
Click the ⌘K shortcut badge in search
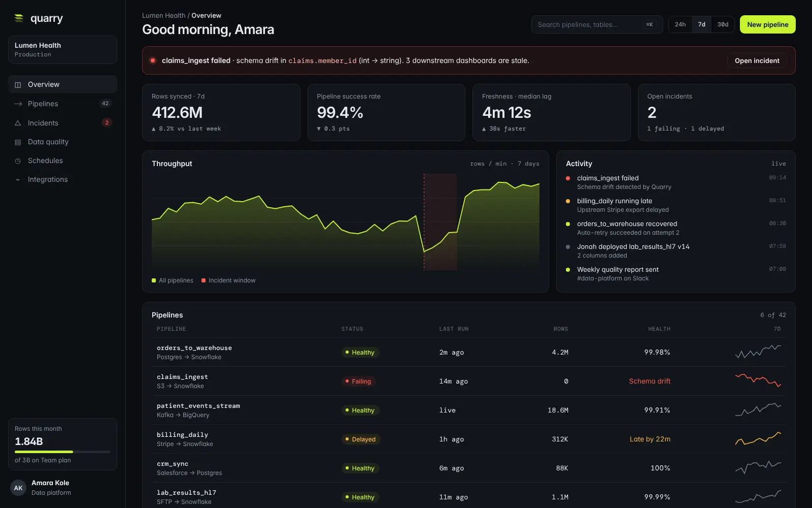649,24
